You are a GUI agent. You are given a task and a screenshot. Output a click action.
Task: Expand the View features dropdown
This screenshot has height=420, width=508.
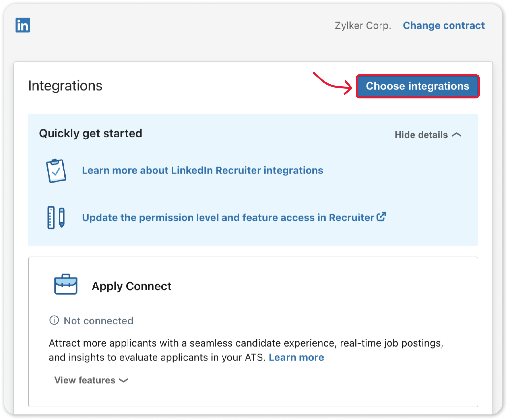pos(91,380)
